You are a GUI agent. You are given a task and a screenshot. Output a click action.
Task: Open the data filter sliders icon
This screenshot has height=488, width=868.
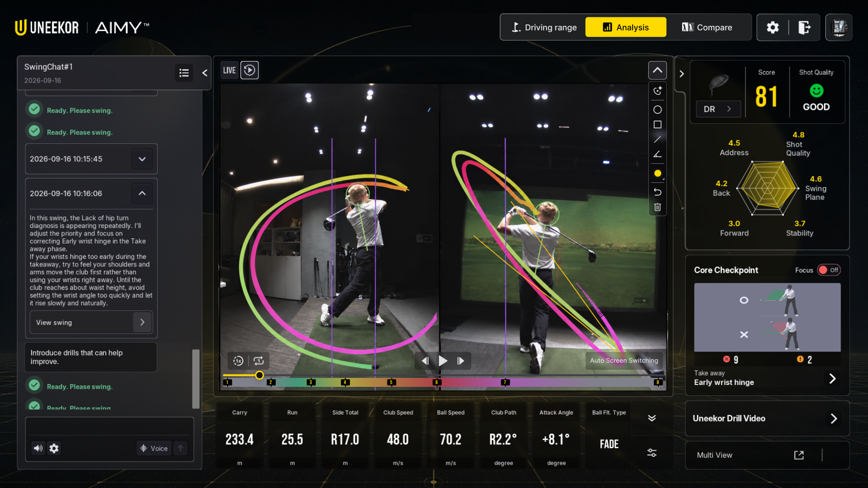pyautogui.click(x=652, y=453)
